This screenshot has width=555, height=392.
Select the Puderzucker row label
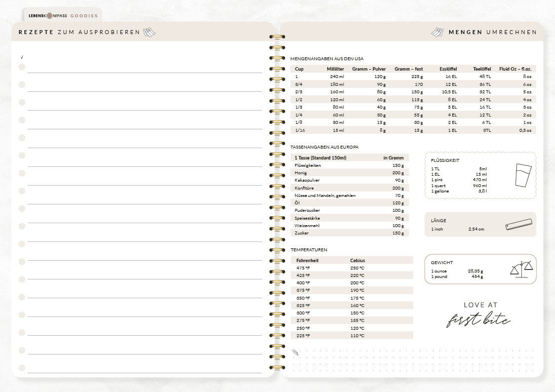(307, 210)
